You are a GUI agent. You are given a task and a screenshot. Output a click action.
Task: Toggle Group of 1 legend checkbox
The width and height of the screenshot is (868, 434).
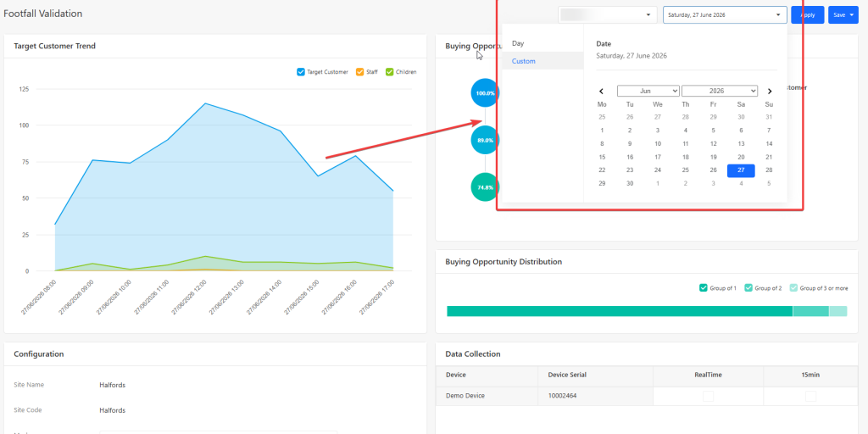point(704,288)
